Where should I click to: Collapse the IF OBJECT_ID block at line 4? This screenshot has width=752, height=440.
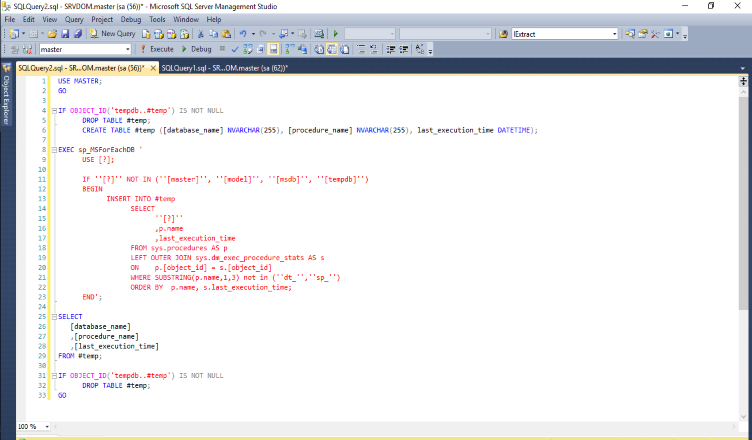[x=54, y=110]
